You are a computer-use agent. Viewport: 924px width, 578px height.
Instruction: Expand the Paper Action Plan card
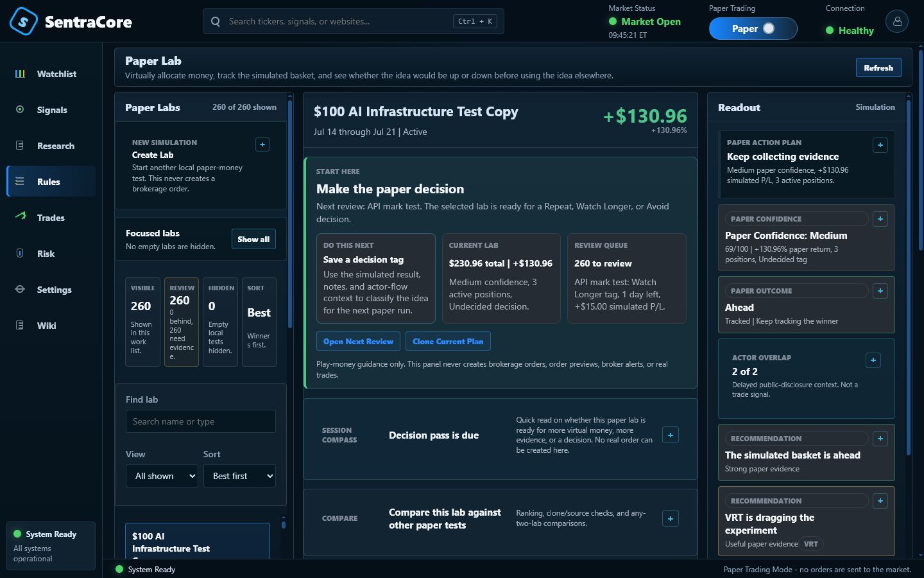(x=880, y=145)
